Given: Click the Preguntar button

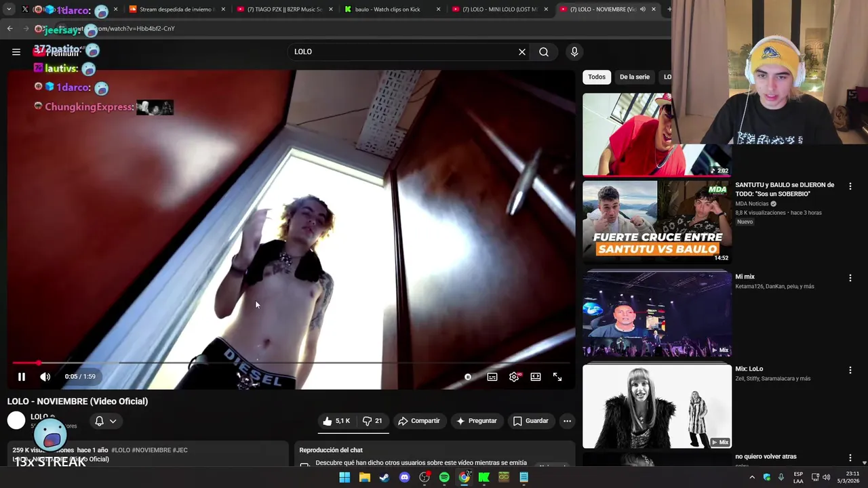Looking at the screenshot, I should (477, 421).
